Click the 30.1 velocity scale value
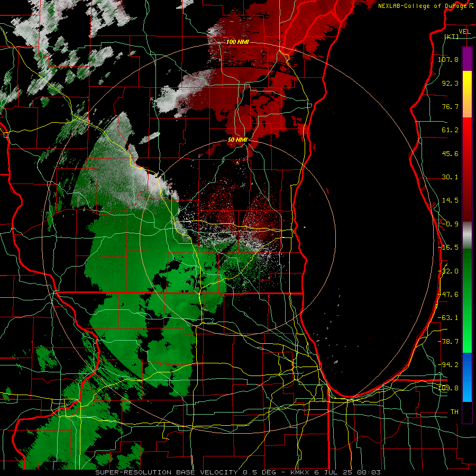Image resolution: width=476 pixels, height=476 pixels. 450,177
